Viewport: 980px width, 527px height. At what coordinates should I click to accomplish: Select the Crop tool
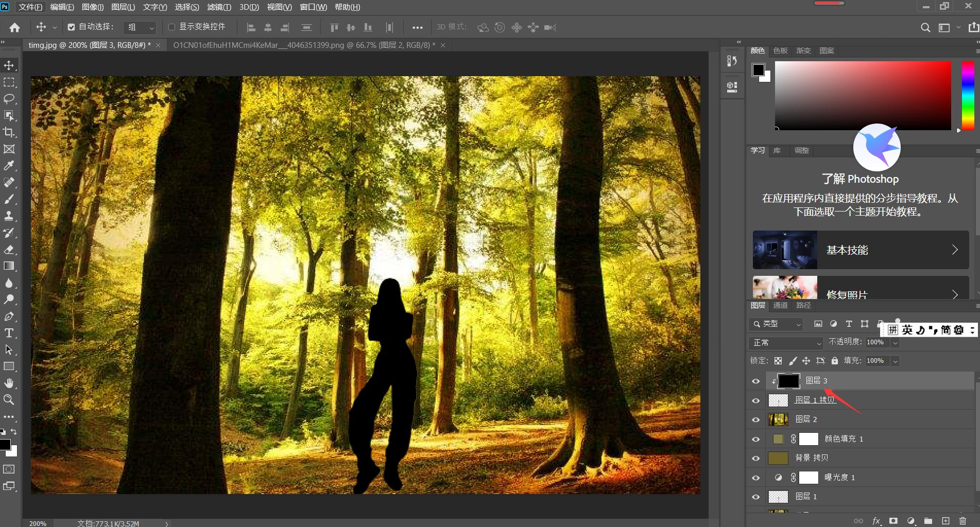(x=9, y=132)
